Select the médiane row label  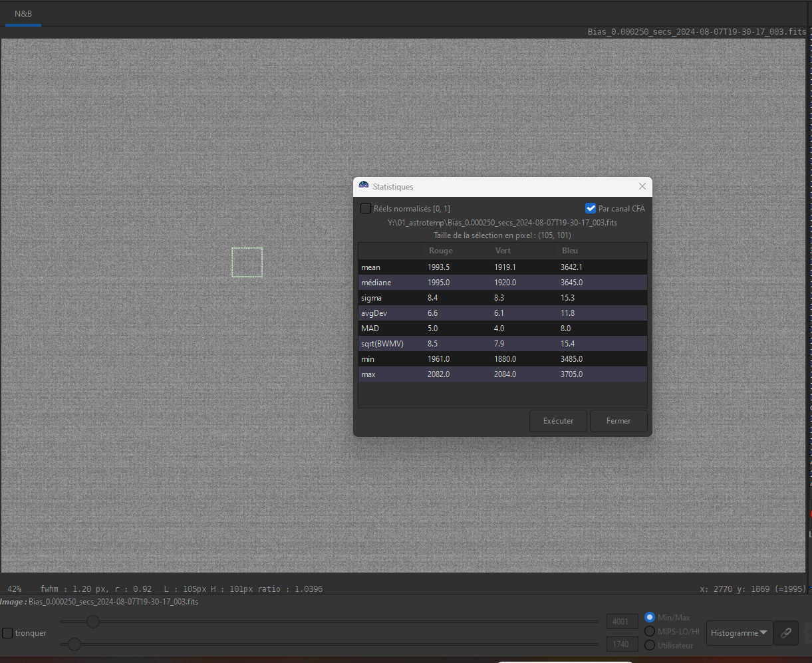(x=376, y=283)
